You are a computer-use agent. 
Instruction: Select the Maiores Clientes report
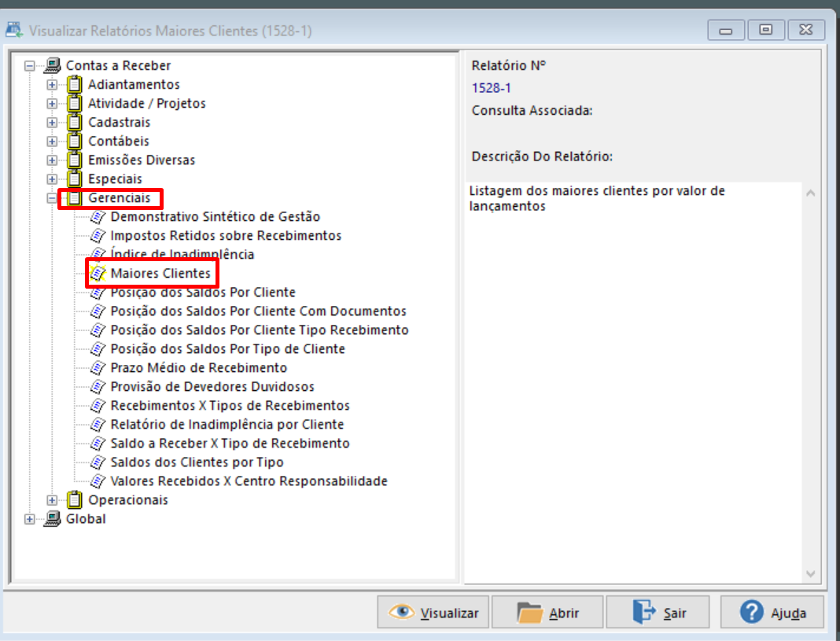pos(160,273)
